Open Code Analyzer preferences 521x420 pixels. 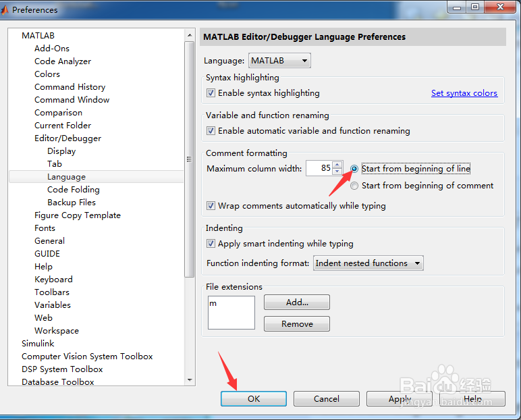click(63, 61)
